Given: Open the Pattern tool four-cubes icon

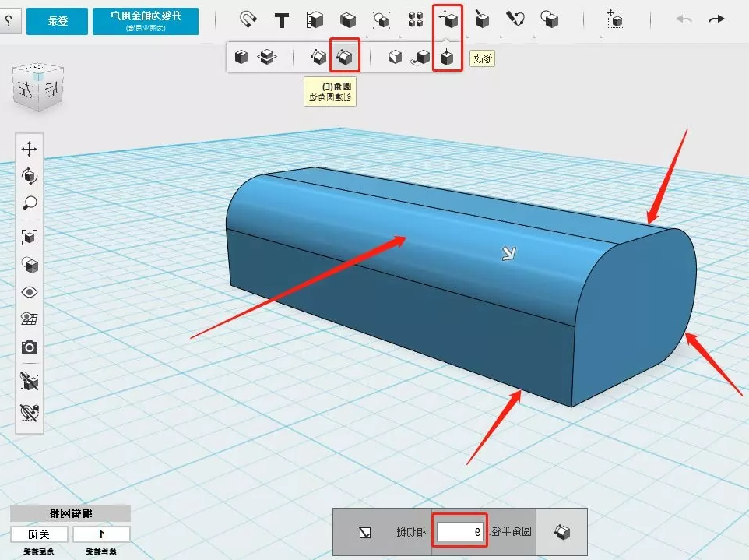Looking at the screenshot, I should tap(416, 20).
